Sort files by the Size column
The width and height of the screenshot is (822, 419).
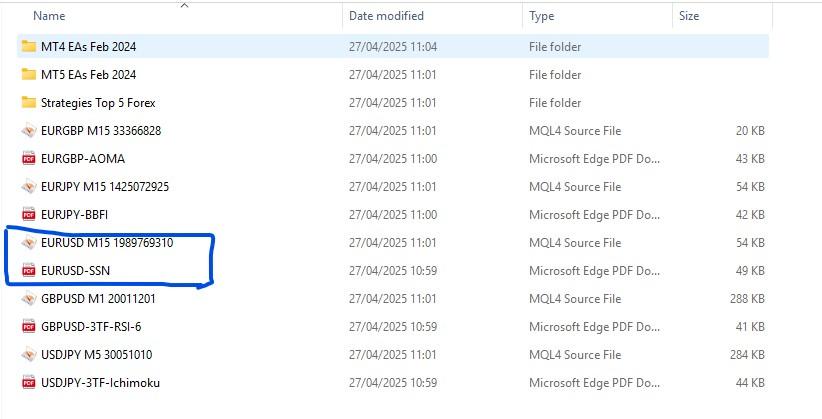[689, 16]
